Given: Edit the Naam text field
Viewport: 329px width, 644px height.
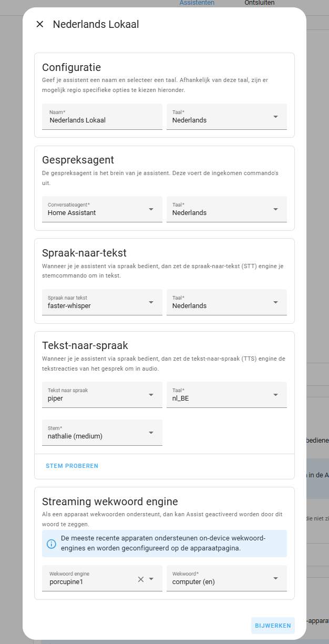Looking at the screenshot, I should (102, 116).
